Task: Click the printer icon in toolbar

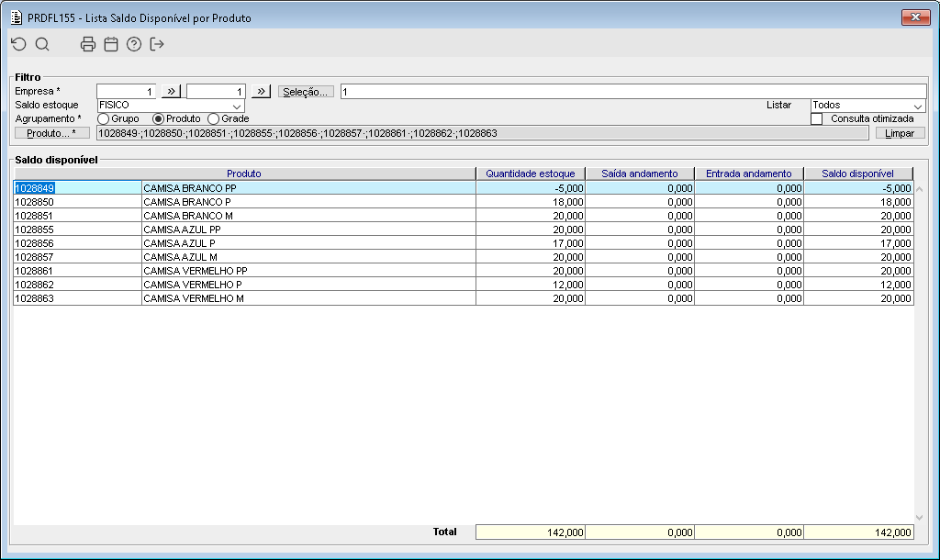Action: pos(88,44)
